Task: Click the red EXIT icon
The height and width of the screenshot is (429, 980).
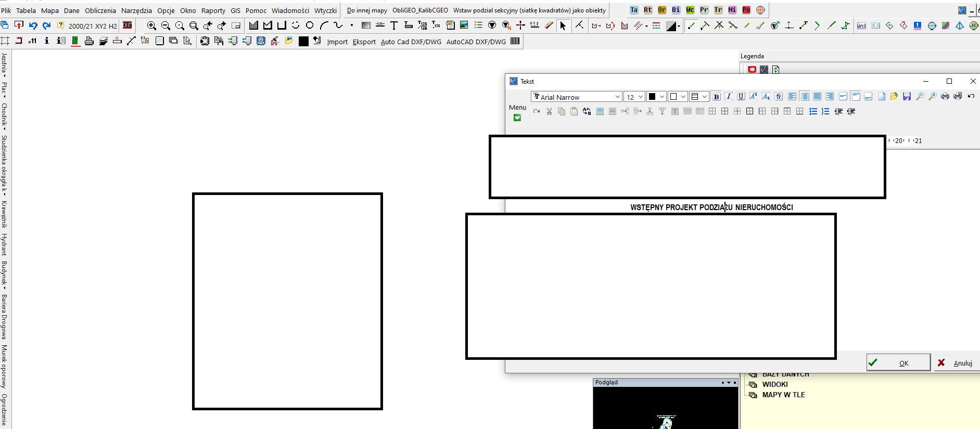Action: 127,25
